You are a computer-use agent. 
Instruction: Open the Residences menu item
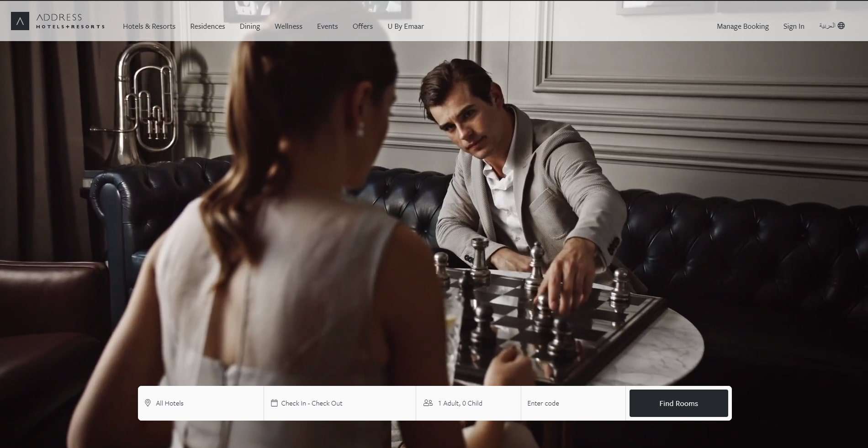[207, 26]
